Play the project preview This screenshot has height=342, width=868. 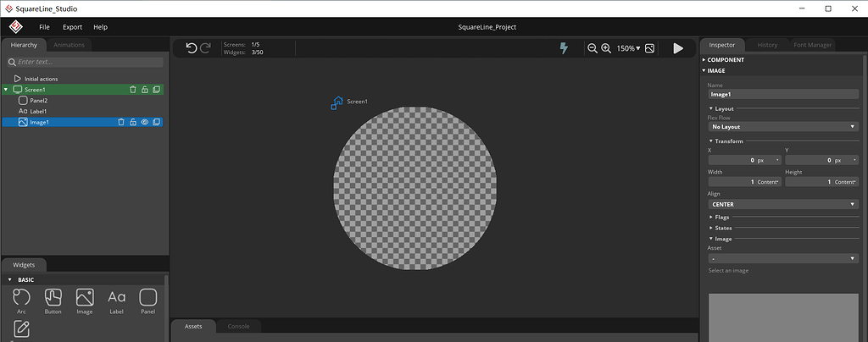tap(678, 48)
